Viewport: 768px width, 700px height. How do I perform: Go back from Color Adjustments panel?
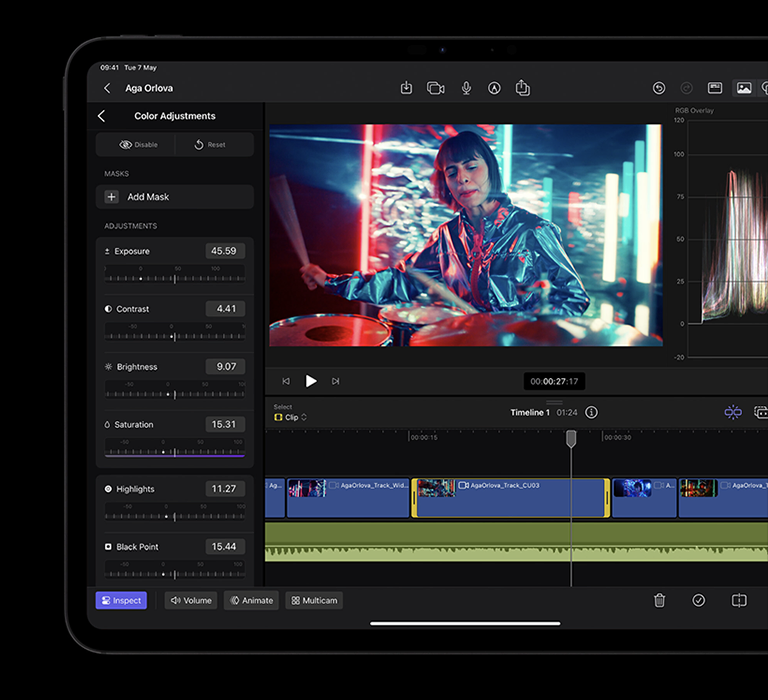coord(101,116)
